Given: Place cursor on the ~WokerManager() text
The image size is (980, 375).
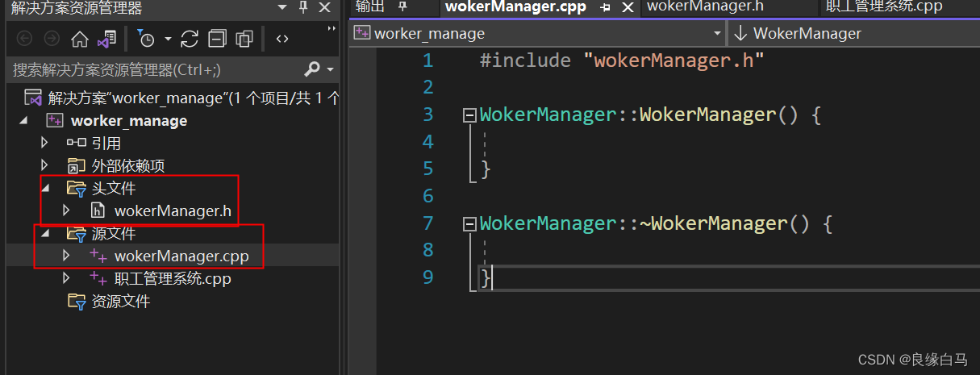Looking at the screenshot, I should tap(725, 223).
